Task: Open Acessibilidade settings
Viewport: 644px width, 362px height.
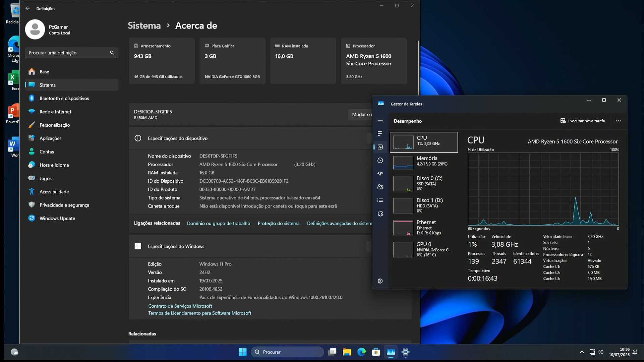Action: coord(71,192)
